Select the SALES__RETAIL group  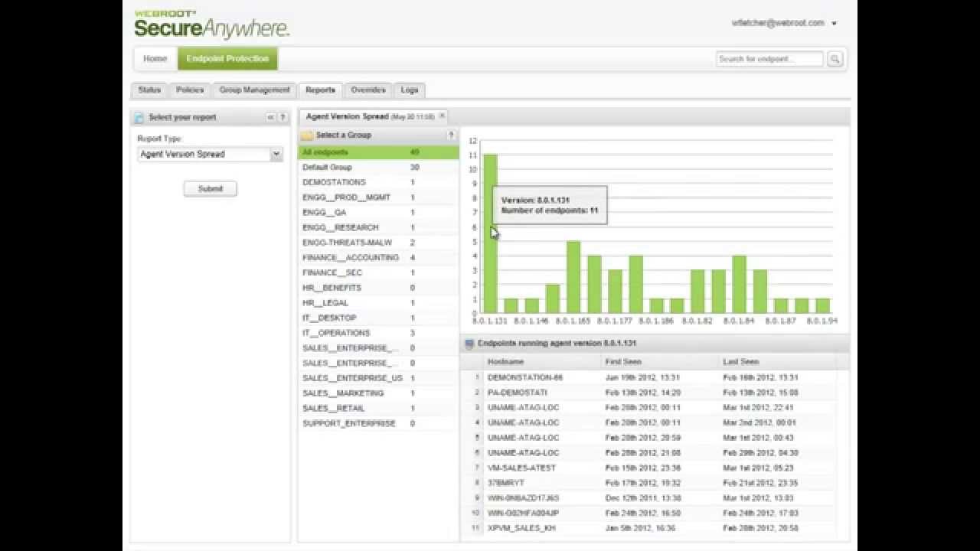pyautogui.click(x=379, y=409)
